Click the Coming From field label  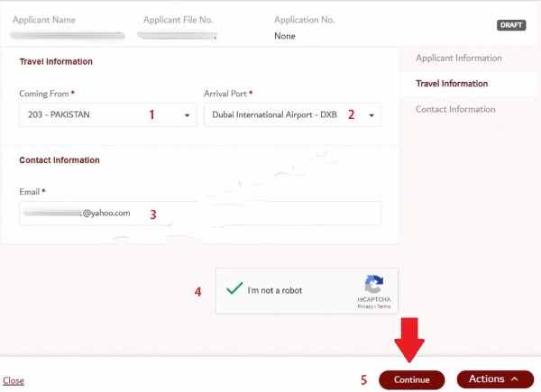coord(44,94)
